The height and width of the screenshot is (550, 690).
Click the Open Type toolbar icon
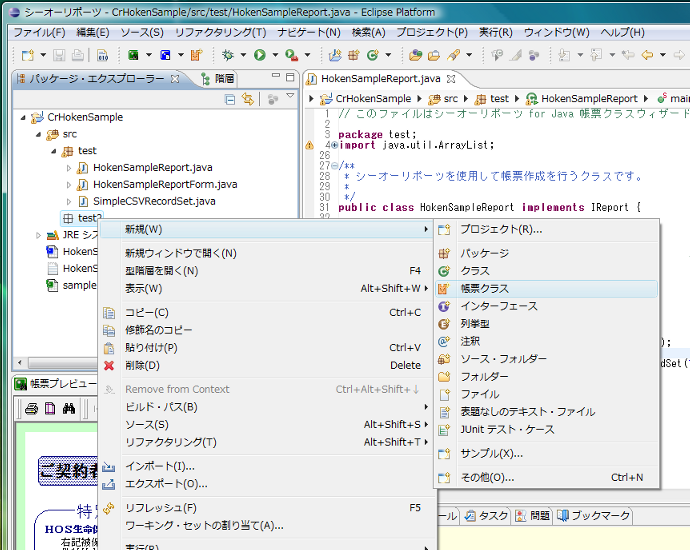415,55
